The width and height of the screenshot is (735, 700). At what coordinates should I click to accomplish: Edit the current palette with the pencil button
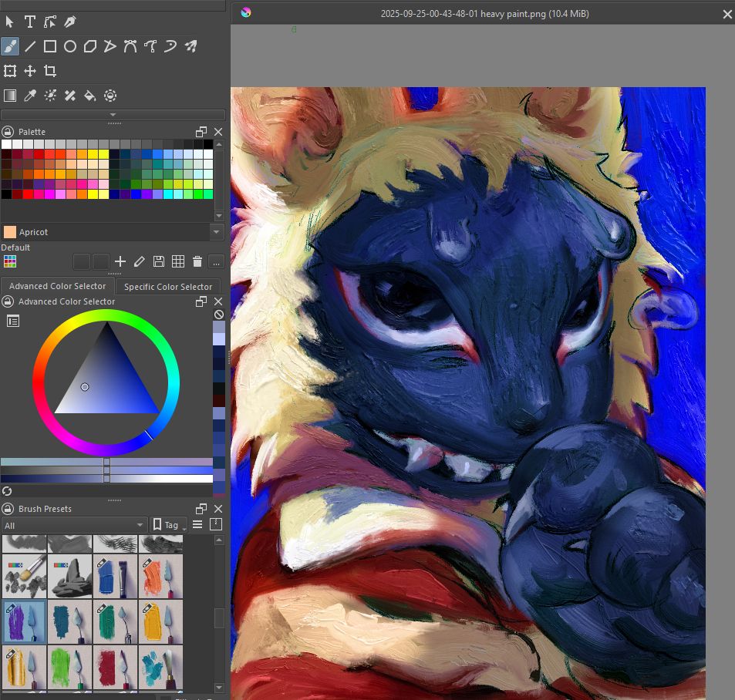pyautogui.click(x=140, y=261)
